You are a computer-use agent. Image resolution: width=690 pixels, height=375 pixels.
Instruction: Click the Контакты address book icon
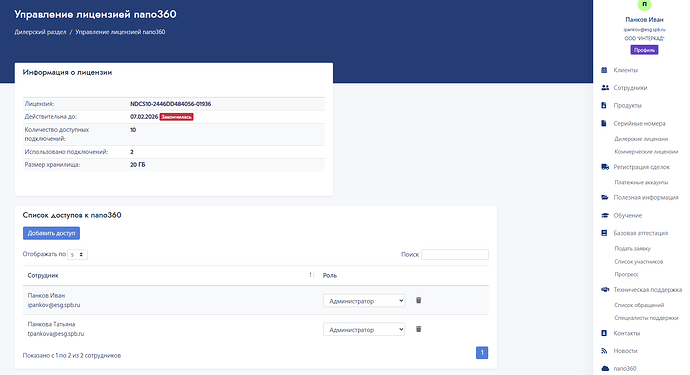[604, 333]
